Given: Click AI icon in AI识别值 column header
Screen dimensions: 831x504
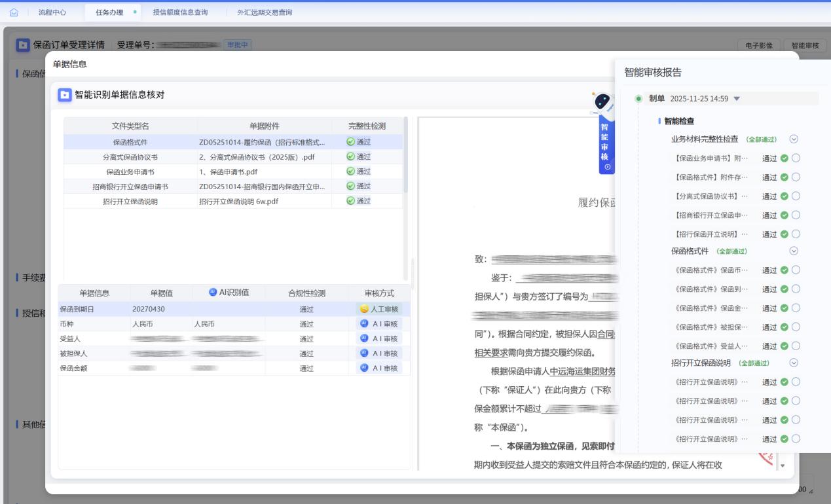Looking at the screenshot, I should (x=213, y=292).
